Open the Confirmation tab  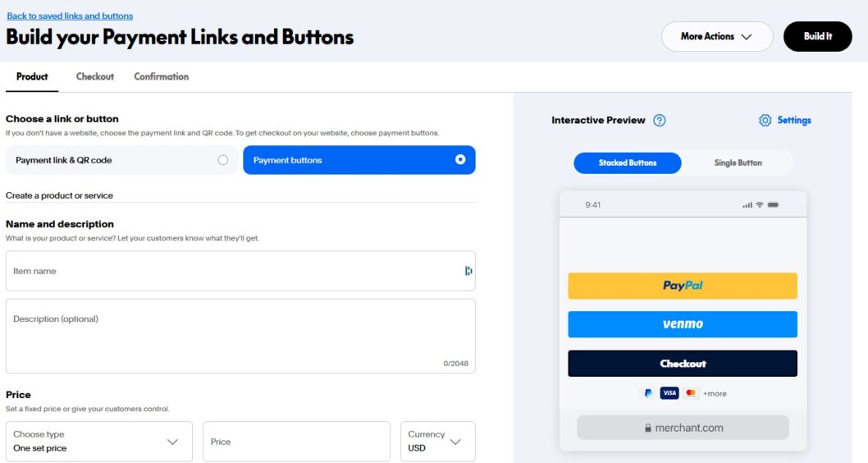[162, 76]
